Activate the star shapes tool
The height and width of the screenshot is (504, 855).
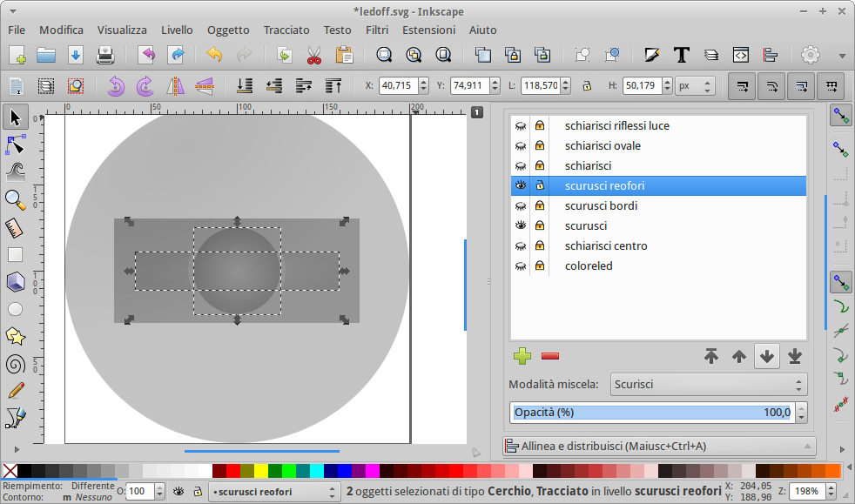(14, 334)
